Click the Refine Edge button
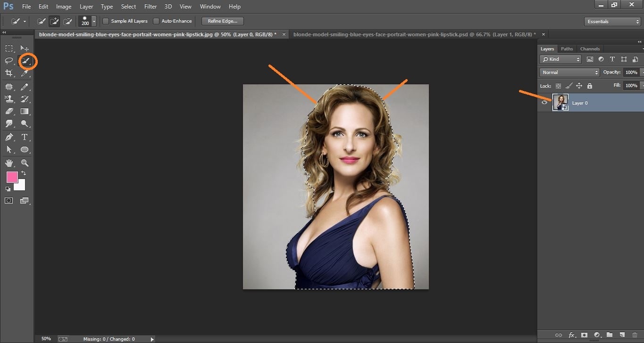The width and height of the screenshot is (644, 343). 222,21
